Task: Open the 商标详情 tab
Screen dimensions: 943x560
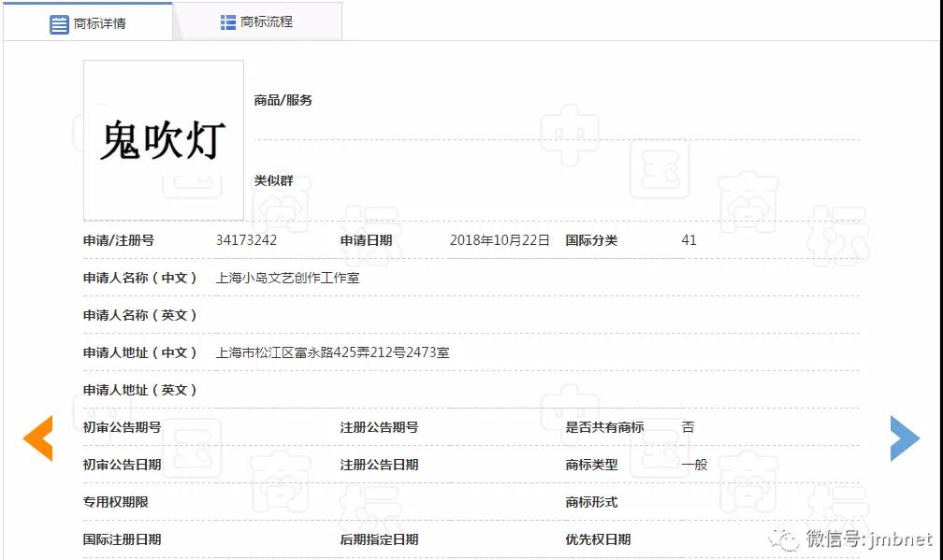Action: click(88, 22)
